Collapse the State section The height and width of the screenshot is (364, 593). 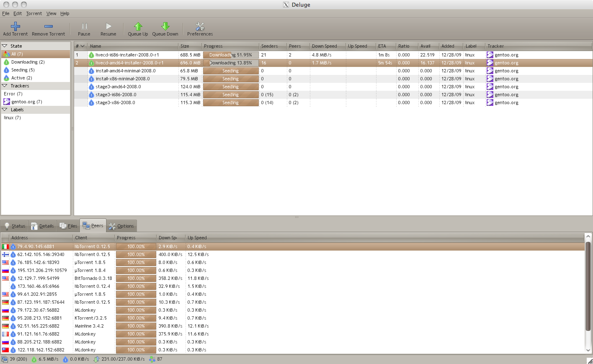tap(5, 46)
